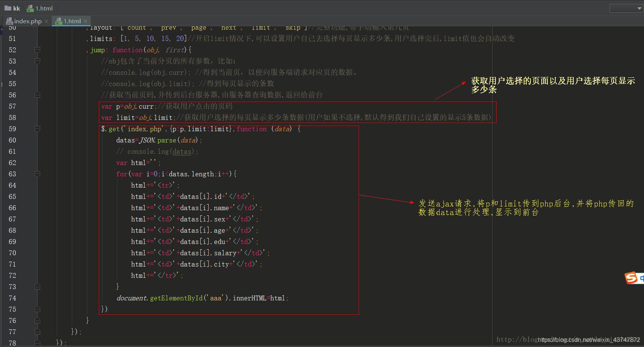Click line number 60 in the gutter
Screen dimensions: 644x347
12,140
